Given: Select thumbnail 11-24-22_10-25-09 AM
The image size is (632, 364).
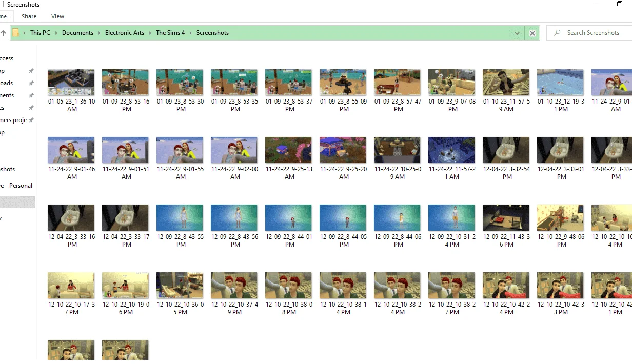Looking at the screenshot, I should point(397,150).
